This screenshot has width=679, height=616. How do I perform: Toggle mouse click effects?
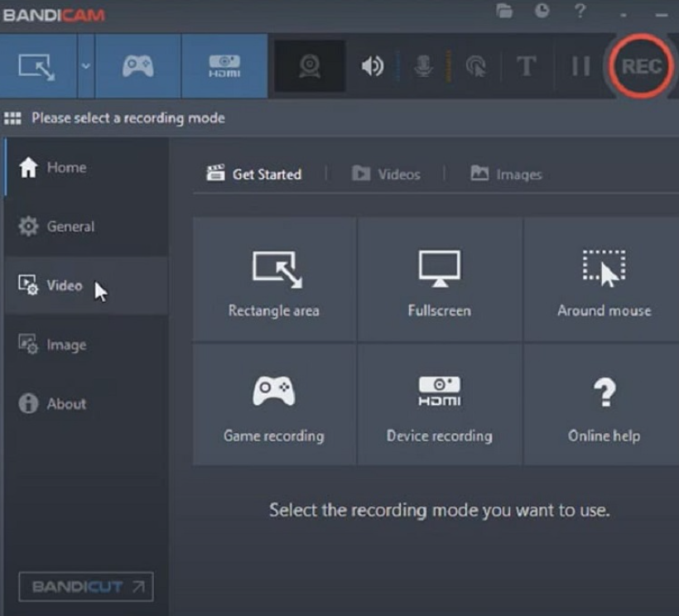[x=475, y=66]
